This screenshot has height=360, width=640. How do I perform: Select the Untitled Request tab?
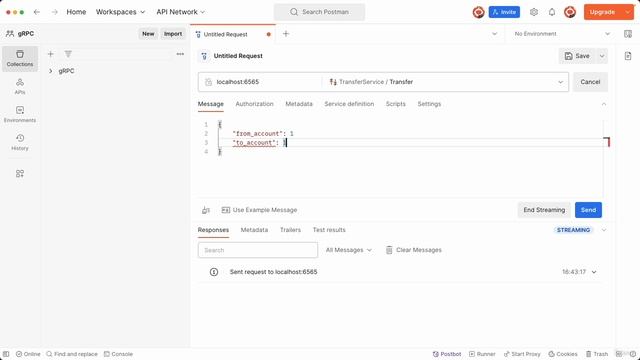coord(233,34)
